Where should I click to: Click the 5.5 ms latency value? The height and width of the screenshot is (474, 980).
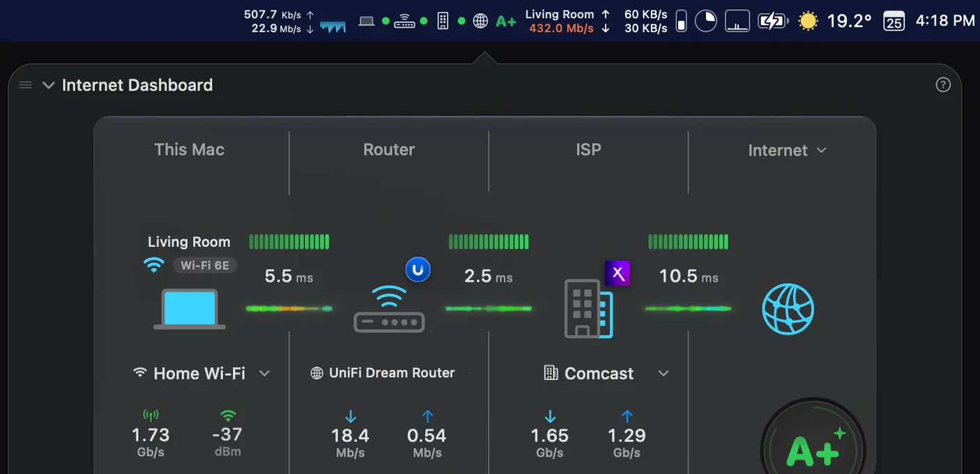289,277
